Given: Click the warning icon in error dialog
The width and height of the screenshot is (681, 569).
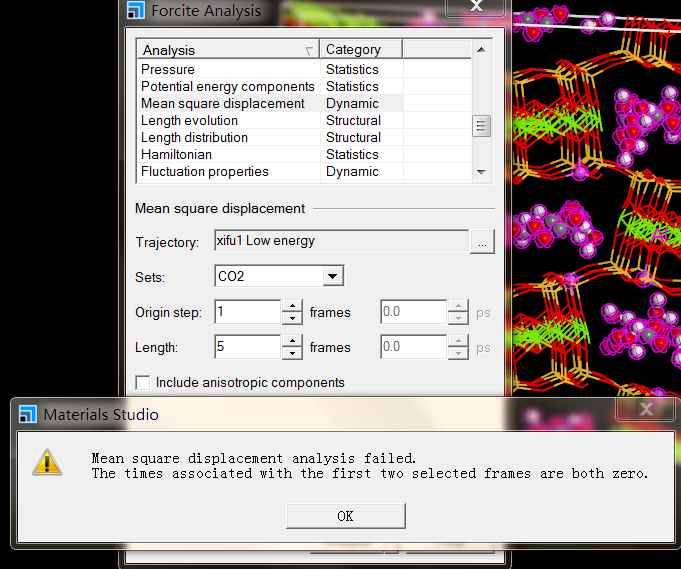Looking at the screenshot, I should coord(47,461).
